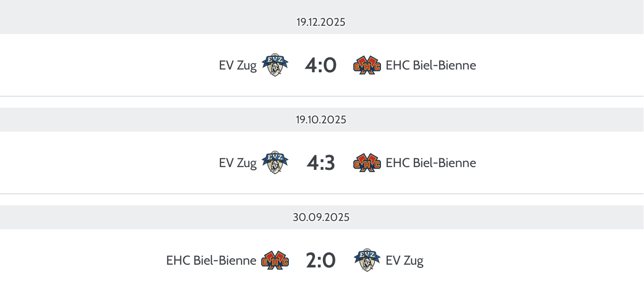
Task: Select the 19.12.2025 date header
Action: 321,22
